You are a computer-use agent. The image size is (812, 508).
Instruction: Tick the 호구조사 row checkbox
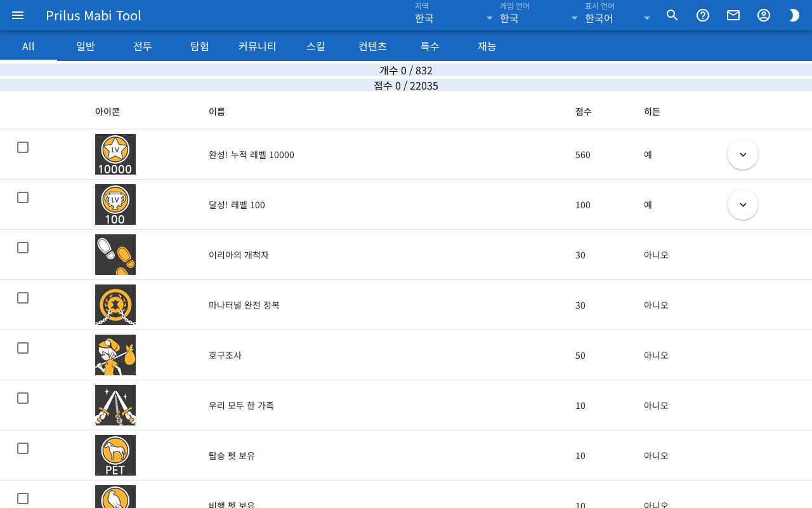23,348
